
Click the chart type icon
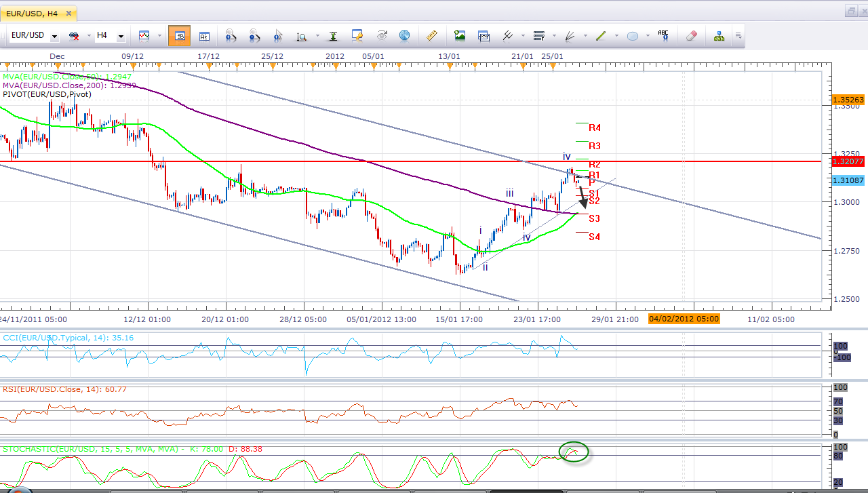tap(144, 36)
